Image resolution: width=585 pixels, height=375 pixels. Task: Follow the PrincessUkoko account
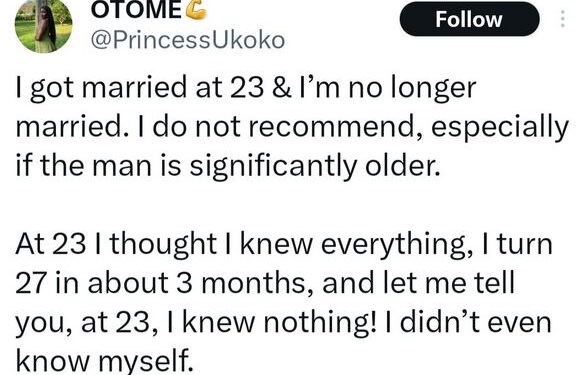[x=469, y=19]
